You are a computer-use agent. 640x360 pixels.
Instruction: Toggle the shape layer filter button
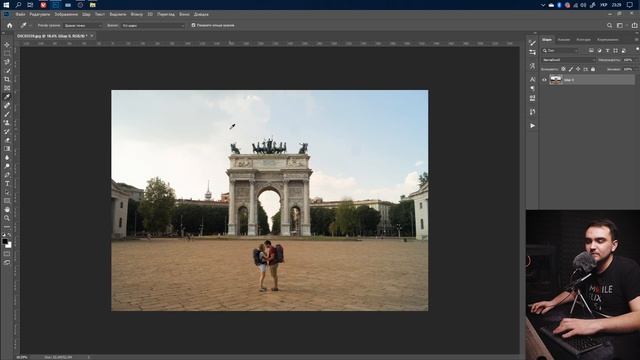616,51
